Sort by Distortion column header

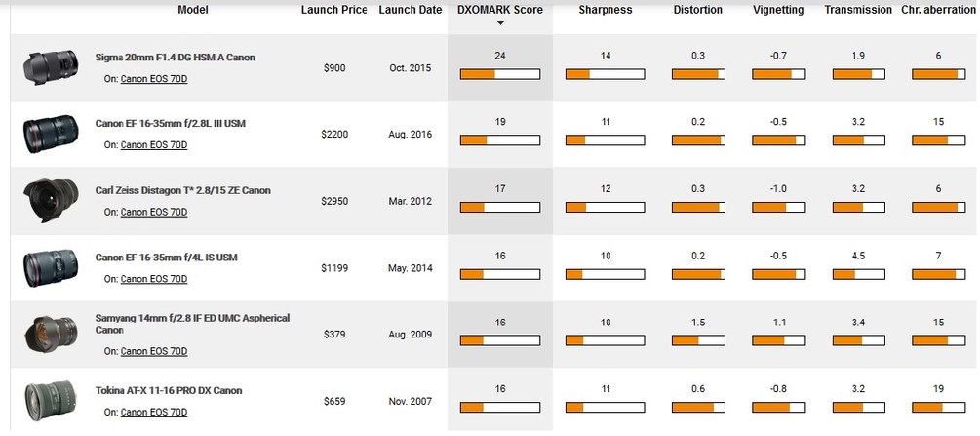point(698,10)
